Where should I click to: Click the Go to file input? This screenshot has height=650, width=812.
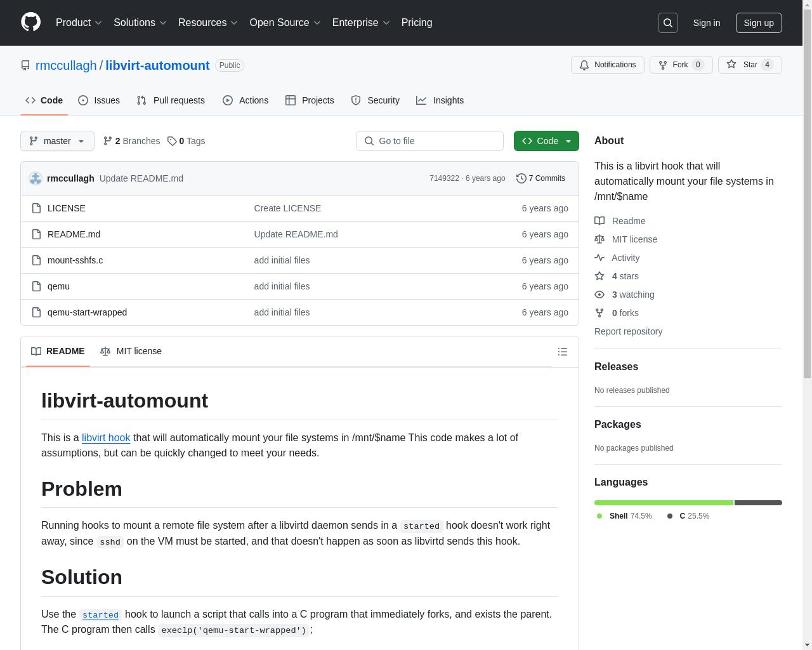(429, 141)
